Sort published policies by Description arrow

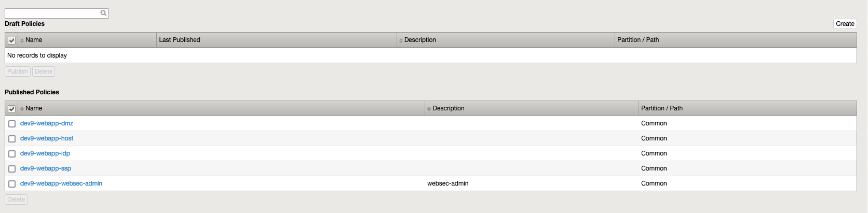click(429, 109)
